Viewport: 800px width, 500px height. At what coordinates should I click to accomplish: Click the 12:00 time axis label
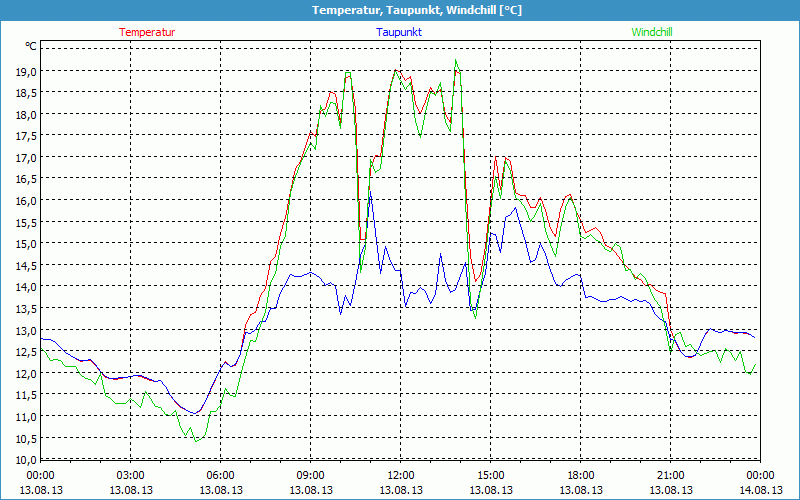[x=401, y=475]
